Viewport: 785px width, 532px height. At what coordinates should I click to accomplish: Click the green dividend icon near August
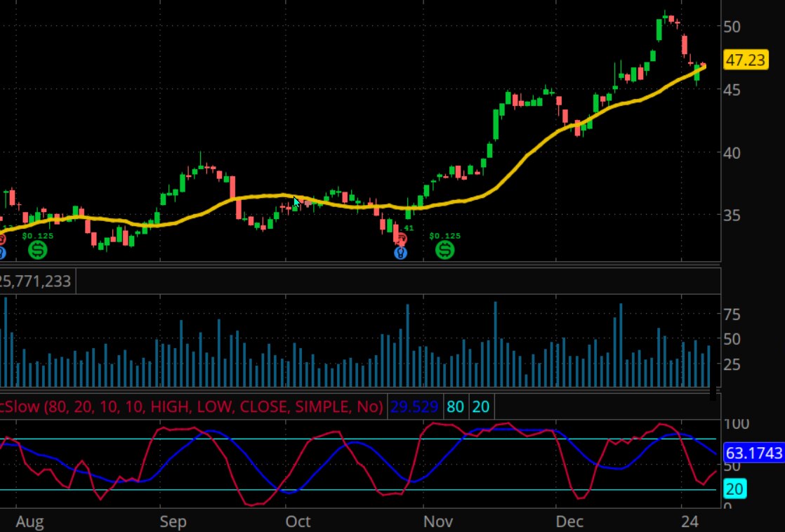(x=38, y=249)
